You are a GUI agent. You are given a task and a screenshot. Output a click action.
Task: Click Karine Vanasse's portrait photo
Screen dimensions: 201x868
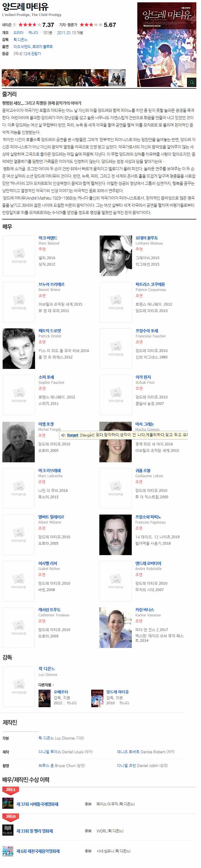coord(115,628)
